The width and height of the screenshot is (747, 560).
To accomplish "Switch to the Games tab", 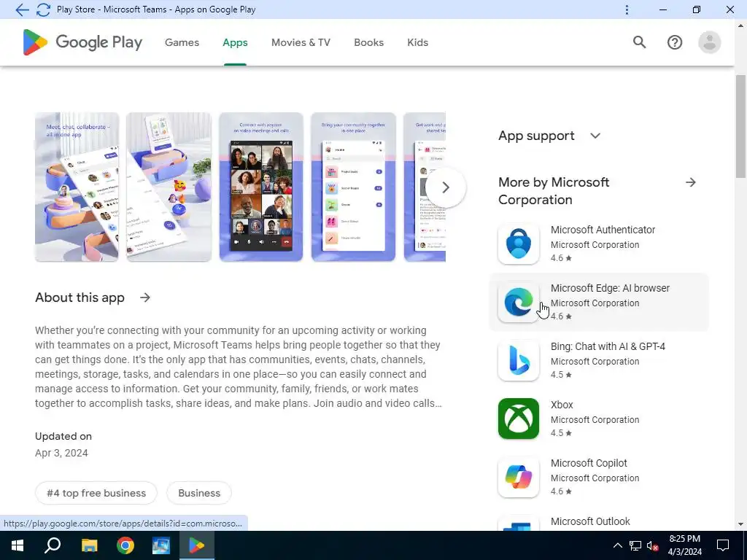I will tap(182, 42).
